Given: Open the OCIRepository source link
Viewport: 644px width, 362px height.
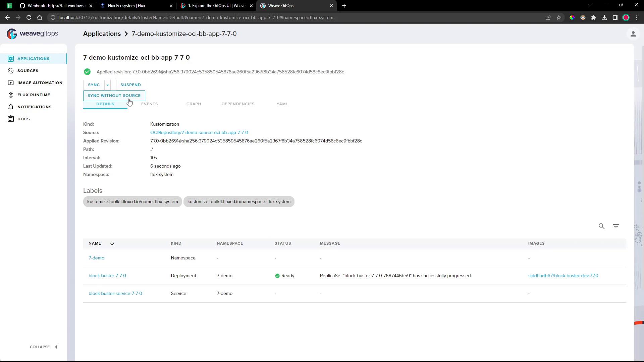Looking at the screenshot, I should [x=199, y=133].
